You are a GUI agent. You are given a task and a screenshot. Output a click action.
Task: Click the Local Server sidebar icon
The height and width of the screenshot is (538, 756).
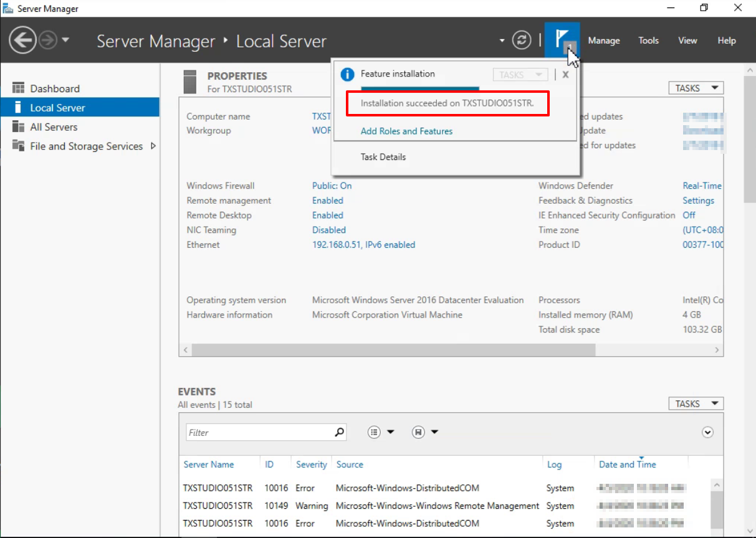pos(18,108)
